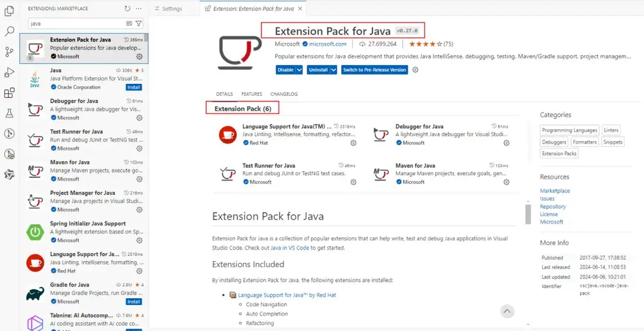
Task: Install the Gradle for Java extension
Action: click(134, 302)
